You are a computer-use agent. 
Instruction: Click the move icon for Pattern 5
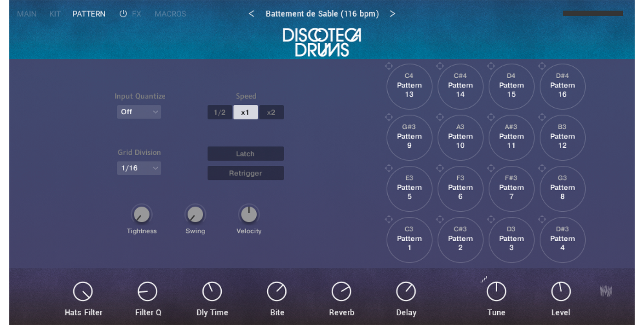pyautogui.click(x=389, y=168)
